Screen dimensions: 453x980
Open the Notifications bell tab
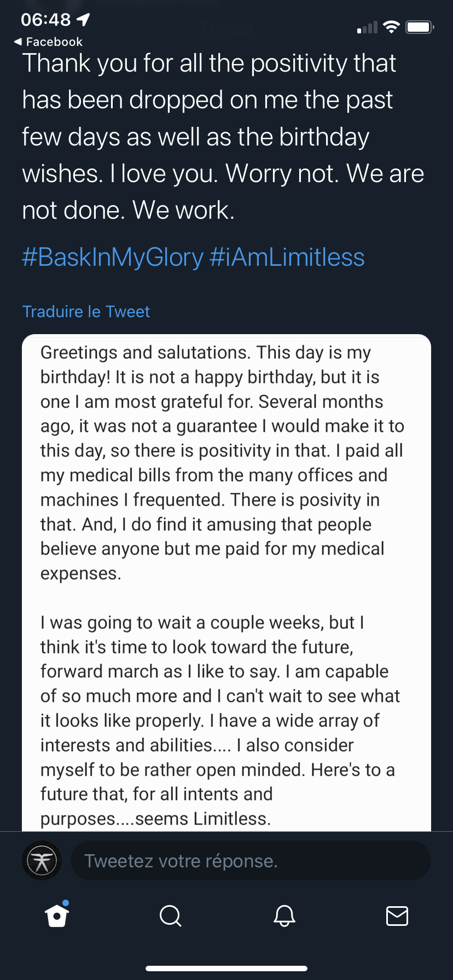(x=284, y=915)
